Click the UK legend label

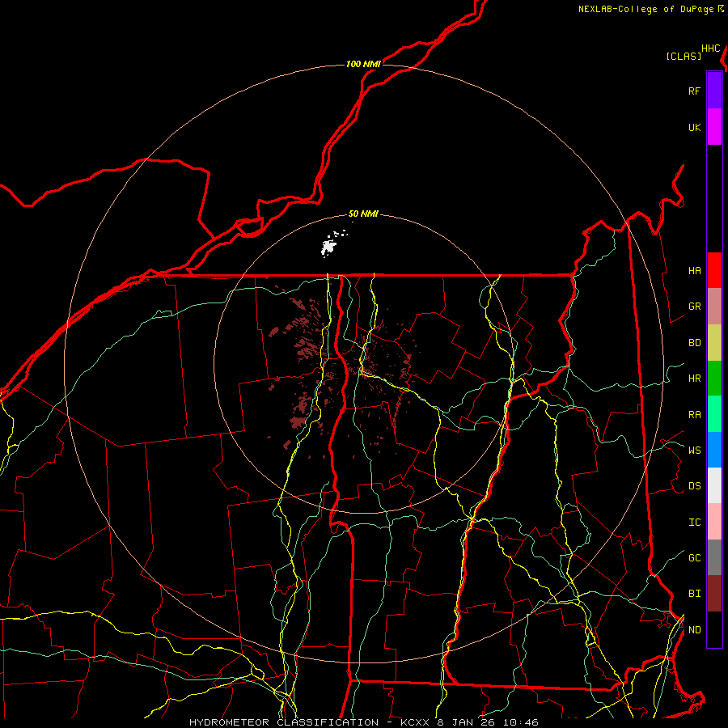(x=694, y=127)
